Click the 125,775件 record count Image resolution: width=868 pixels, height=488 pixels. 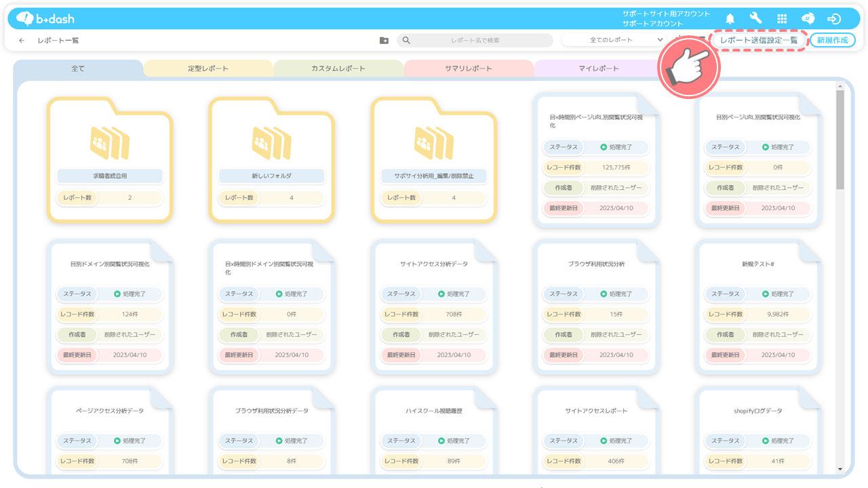tap(616, 167)
